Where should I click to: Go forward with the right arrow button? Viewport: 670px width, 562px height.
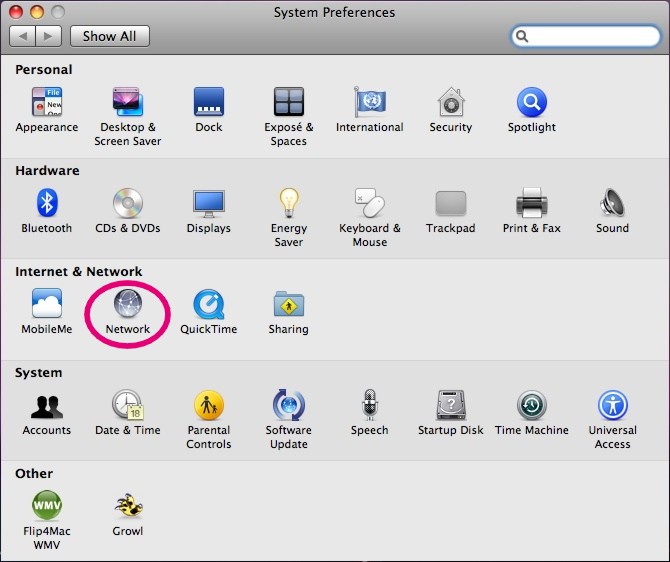coord(49,36)
